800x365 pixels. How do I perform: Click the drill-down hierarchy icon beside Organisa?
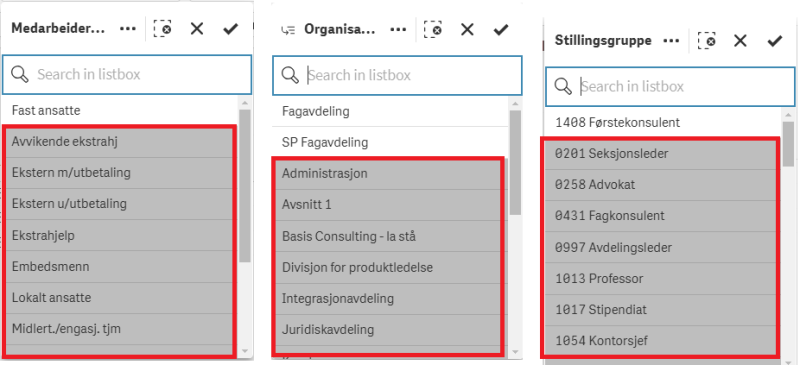(x=288, y=30)
